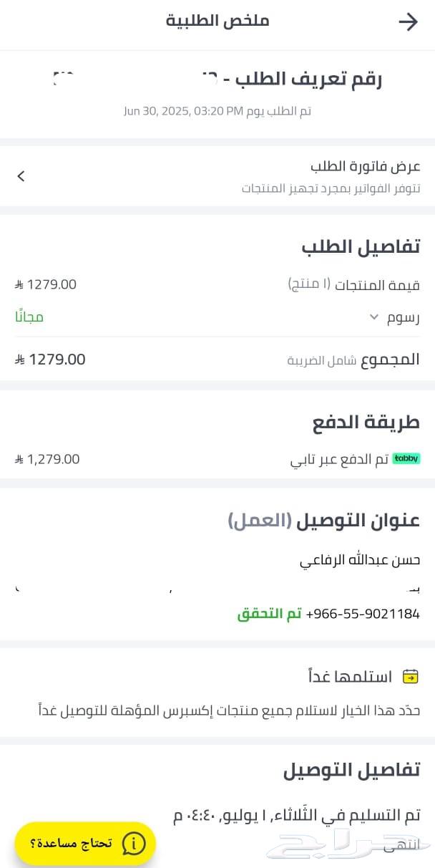Tap the riyal symbol beside the المجموع total
The image size is (435, 868).
click(x=19, y=360)
